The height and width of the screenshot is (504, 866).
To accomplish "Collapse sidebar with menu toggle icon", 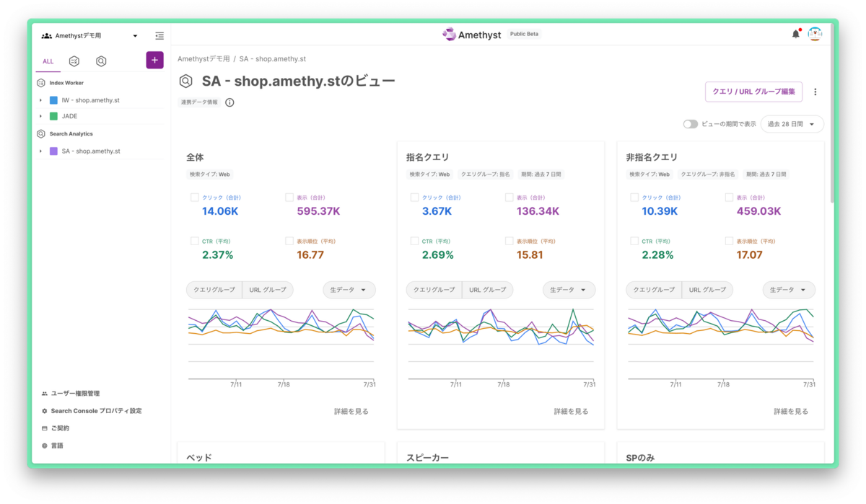I will click(159, 35).
